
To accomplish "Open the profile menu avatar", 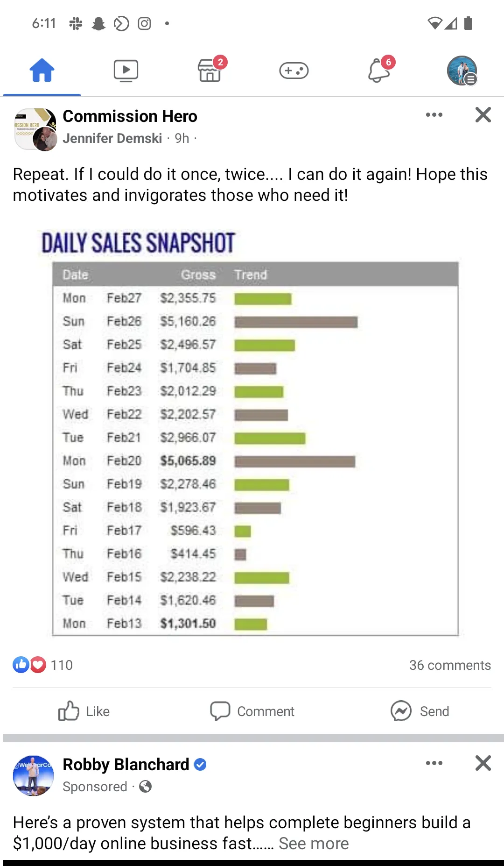I will [462, 71].
